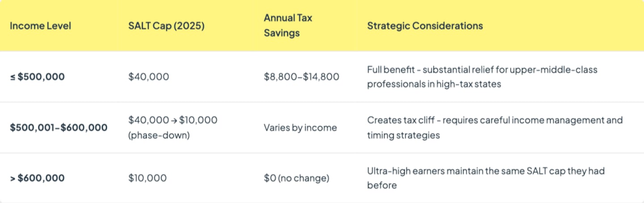Click the $40,000 starting value in the phase-down row

[x=148, y=120]
